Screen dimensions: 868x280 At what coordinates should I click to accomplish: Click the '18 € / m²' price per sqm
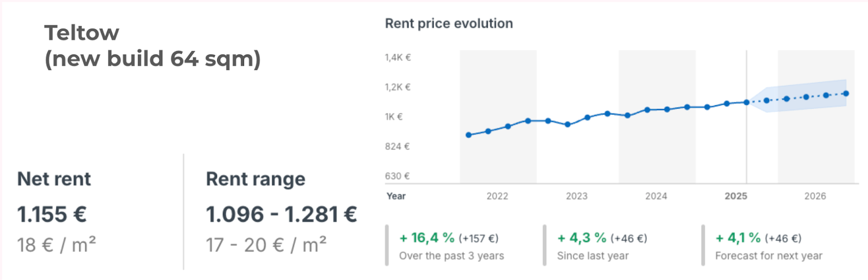[56, 245]
